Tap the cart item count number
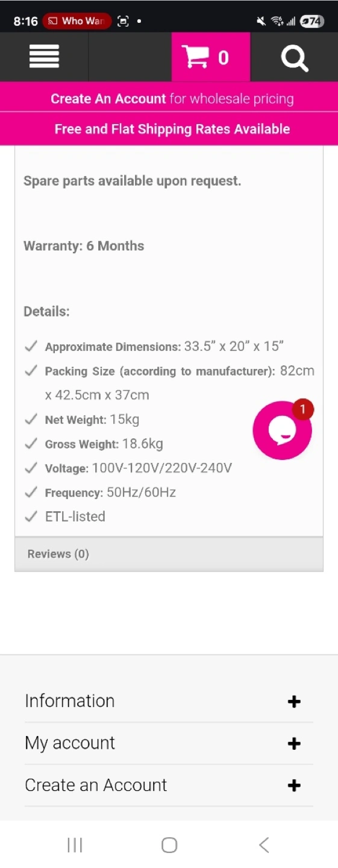Viewport: 338px width, 868px height. coord(224,58)
